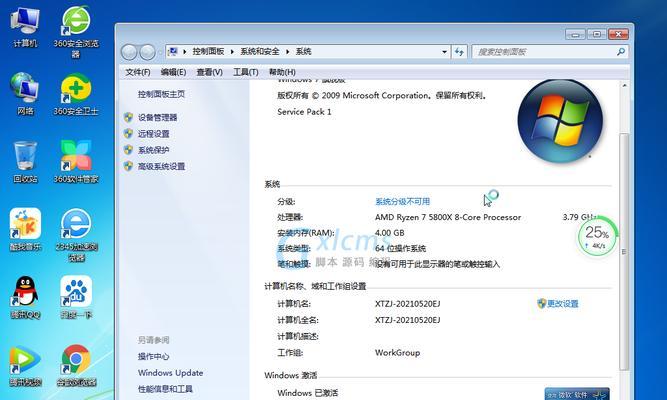Click the XTZJ-20210520EJ value beside 计算机名
Screen dimensions: 667x400
pyautogui.click(x=408, y=304)
